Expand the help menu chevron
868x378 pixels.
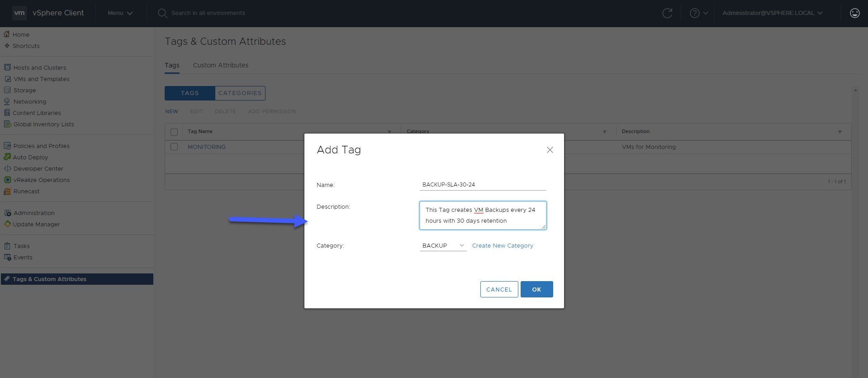coord(706,13)
